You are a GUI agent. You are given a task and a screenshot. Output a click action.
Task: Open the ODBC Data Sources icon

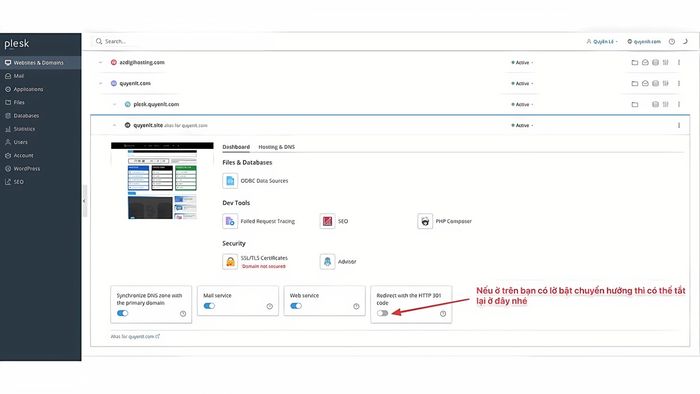pos(230,181)
